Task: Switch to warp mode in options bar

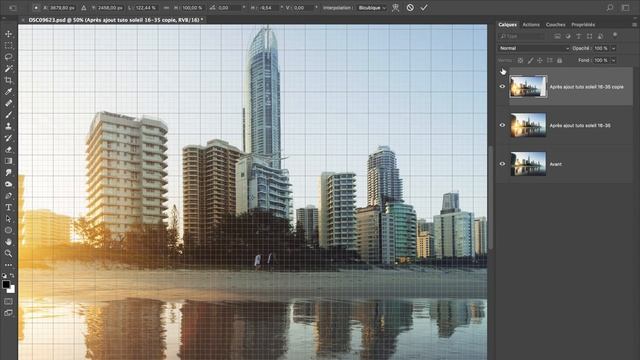Action: click(x=396, y=7)
